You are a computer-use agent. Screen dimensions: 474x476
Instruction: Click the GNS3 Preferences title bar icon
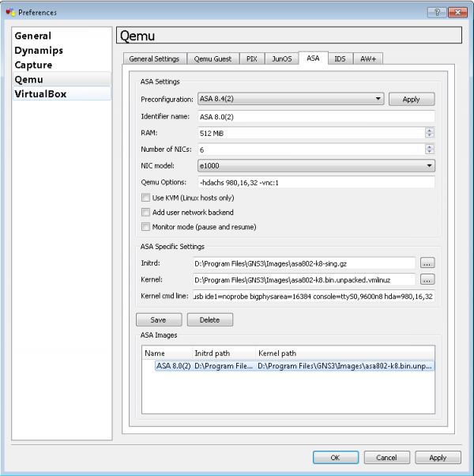click(x=10, y=12)
